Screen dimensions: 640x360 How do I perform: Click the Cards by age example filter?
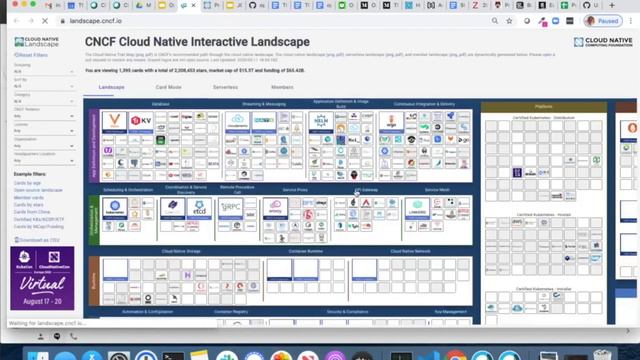[x=27, y=183]
